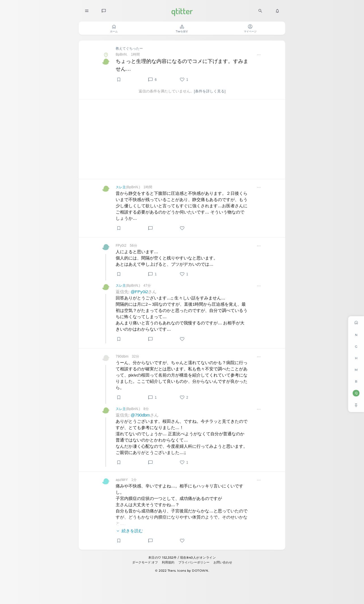Select G in the side panel

356,347
